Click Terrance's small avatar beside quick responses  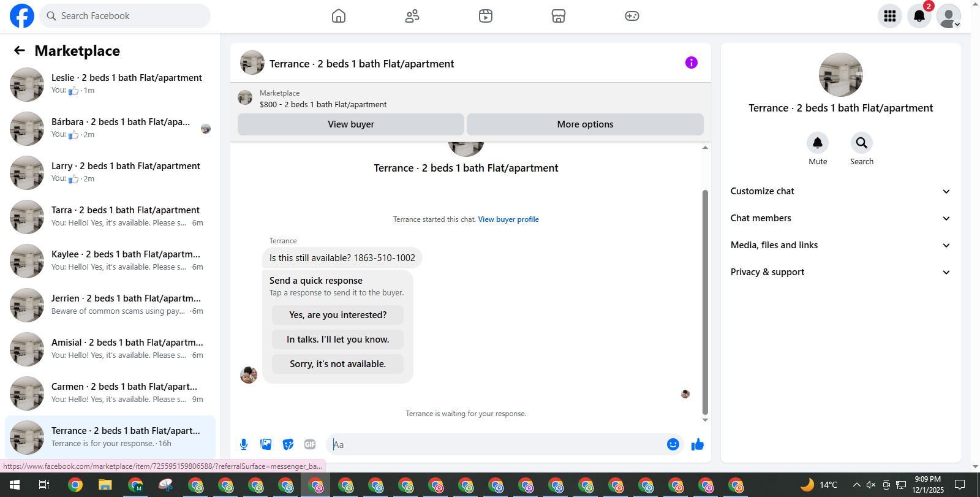click(x=249, y=375)
